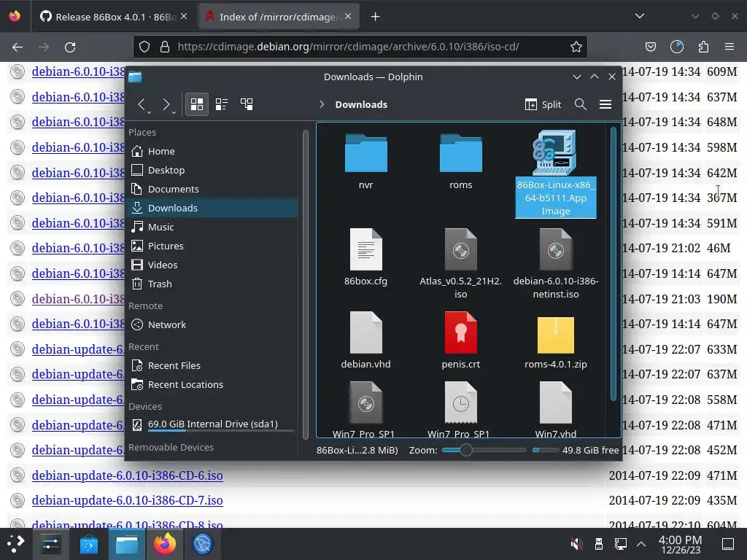Switch Dolphin to Details tree view mode
The image size is (747, 560).
(247, 104)
